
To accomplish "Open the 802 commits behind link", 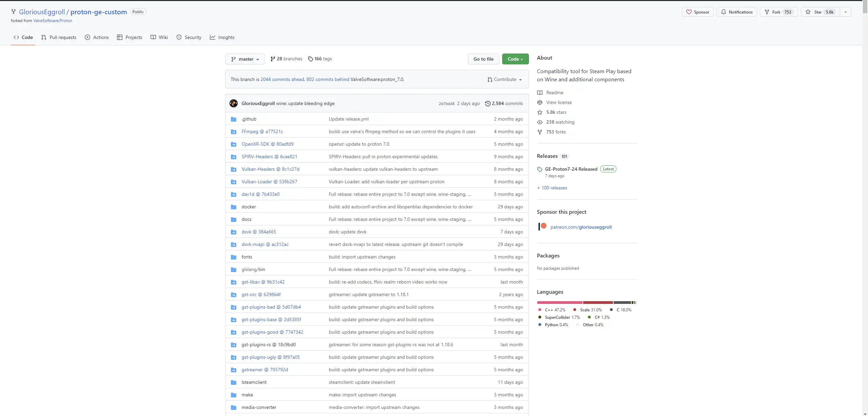I will click(328, 79).
